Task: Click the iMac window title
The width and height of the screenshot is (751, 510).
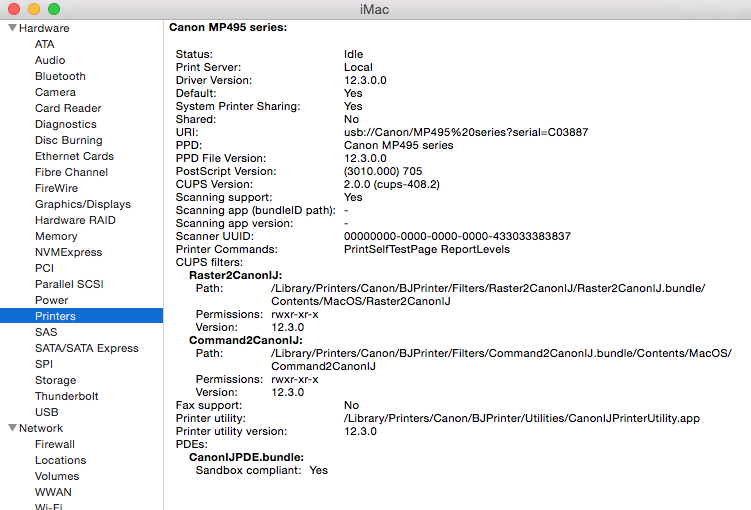Action: tap(375, 9)
